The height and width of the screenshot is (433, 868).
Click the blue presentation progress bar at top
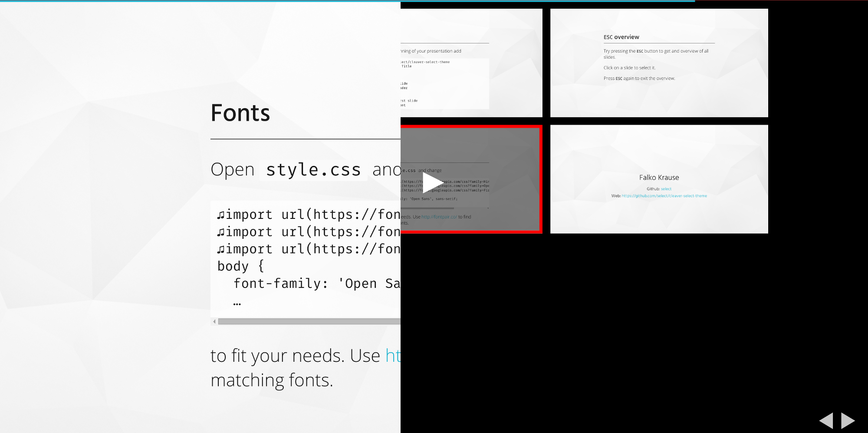(x=347, y=1)
